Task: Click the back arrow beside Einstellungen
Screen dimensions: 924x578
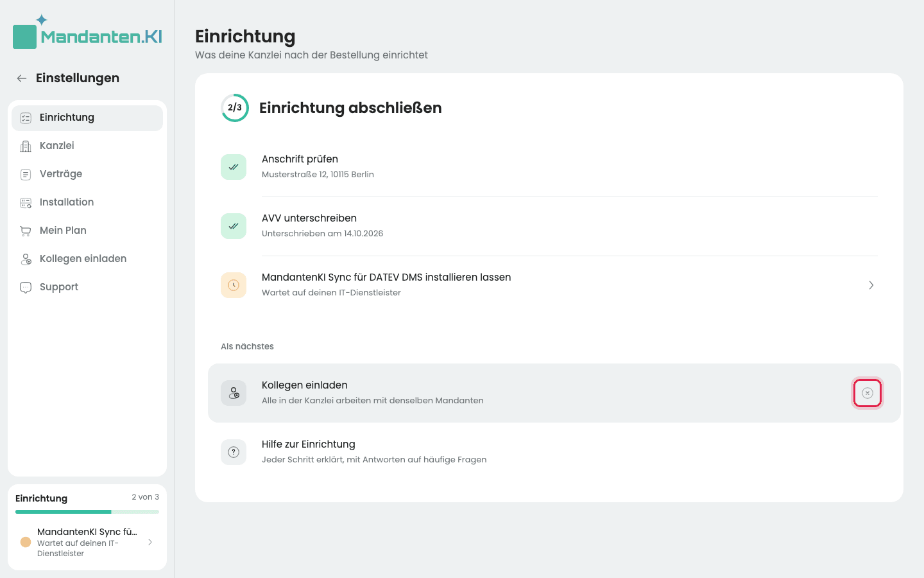Action: pos(22,78)
